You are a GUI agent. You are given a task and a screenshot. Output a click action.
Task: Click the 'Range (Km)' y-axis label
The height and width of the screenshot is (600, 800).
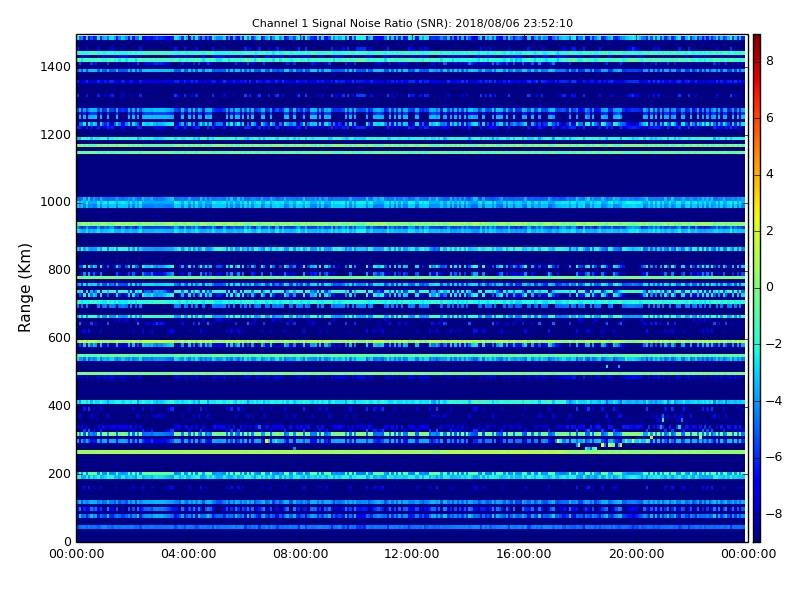tap(24, 288)
